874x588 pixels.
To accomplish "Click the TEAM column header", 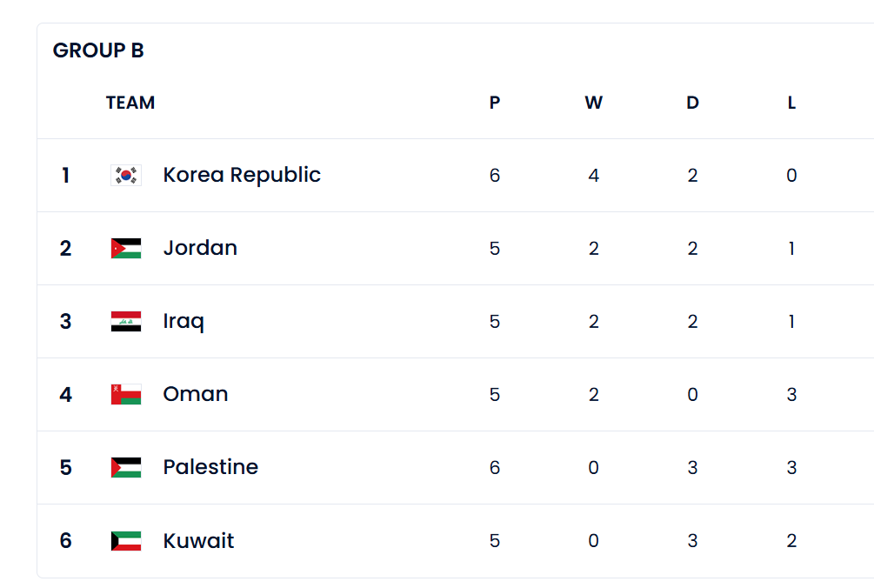I will pyautogui.click(x=130, y=103).
